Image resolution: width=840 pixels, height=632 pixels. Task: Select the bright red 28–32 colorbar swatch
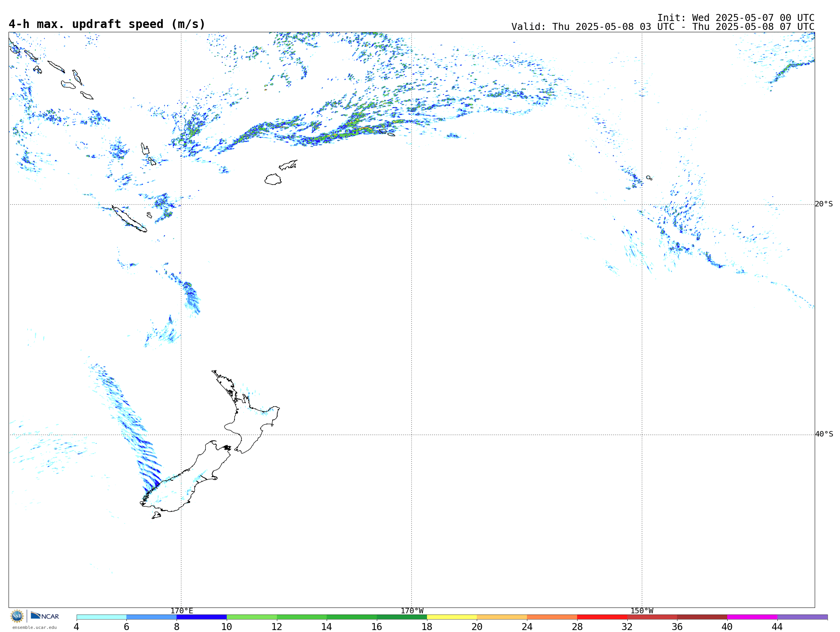pos(602,617)
